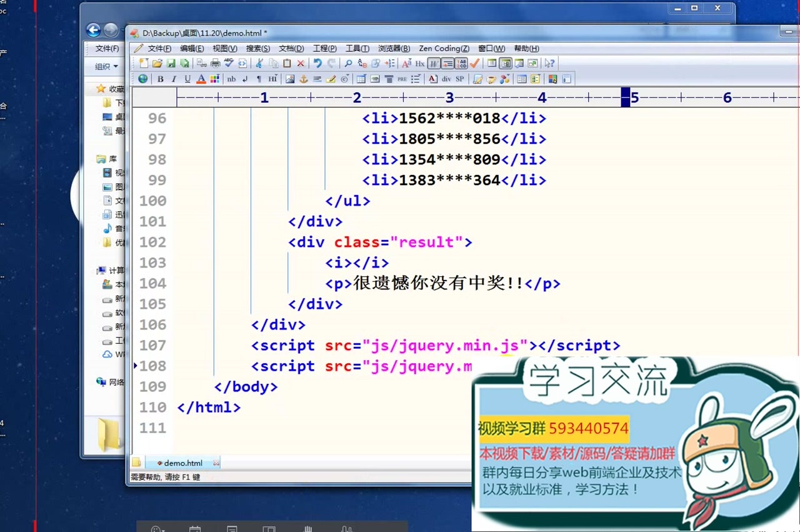The width and height of the screenshot is (800, 532).
Task: Open the 文档(D) menu
Action: pos(291,48)
